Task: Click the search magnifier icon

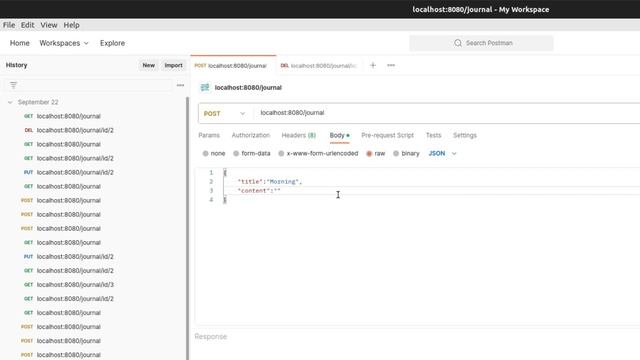Action: pos(458,43)
